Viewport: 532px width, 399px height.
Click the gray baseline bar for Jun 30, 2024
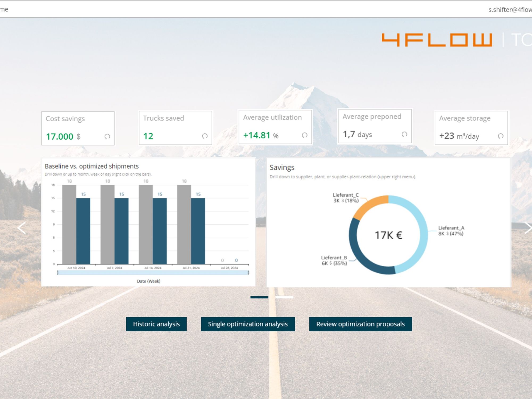tap(69, 225)
